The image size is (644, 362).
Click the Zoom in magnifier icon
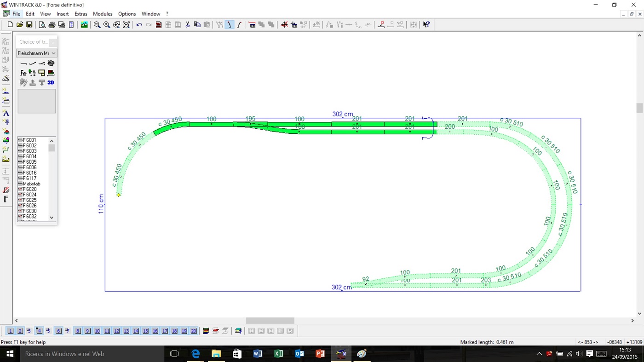[x=107, y=25]
